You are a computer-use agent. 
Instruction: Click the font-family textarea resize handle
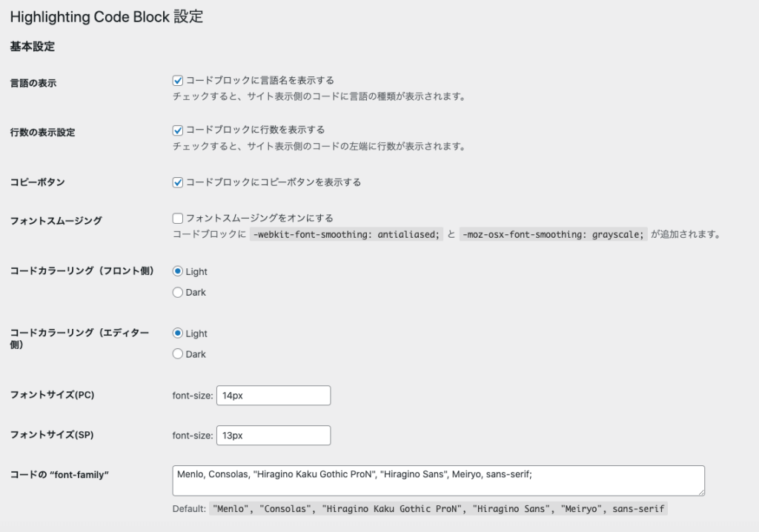click(x=700, y=491)
